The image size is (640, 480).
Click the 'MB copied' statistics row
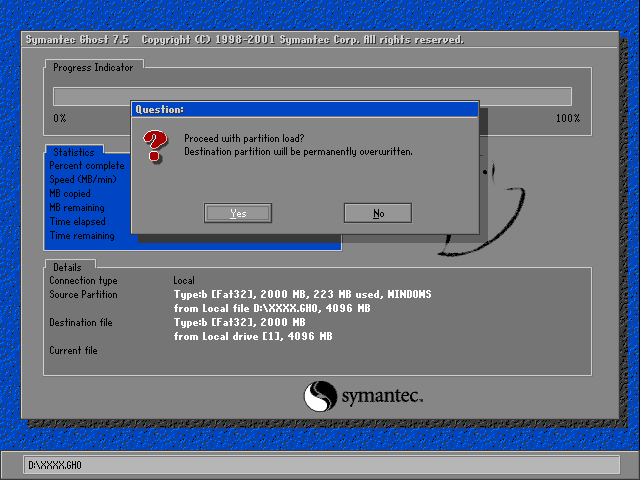(70, 193)
